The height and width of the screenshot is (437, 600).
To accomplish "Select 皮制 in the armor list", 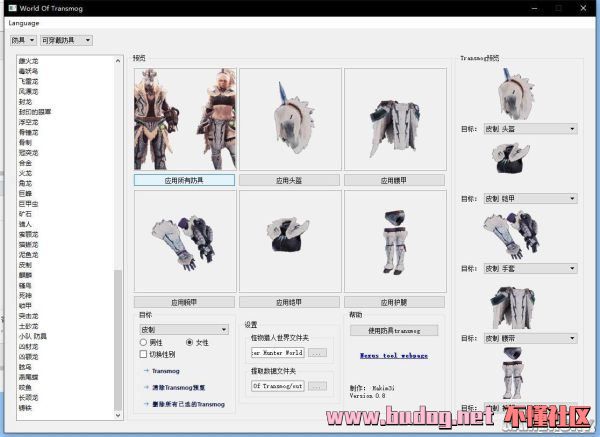I will (25, 265).
